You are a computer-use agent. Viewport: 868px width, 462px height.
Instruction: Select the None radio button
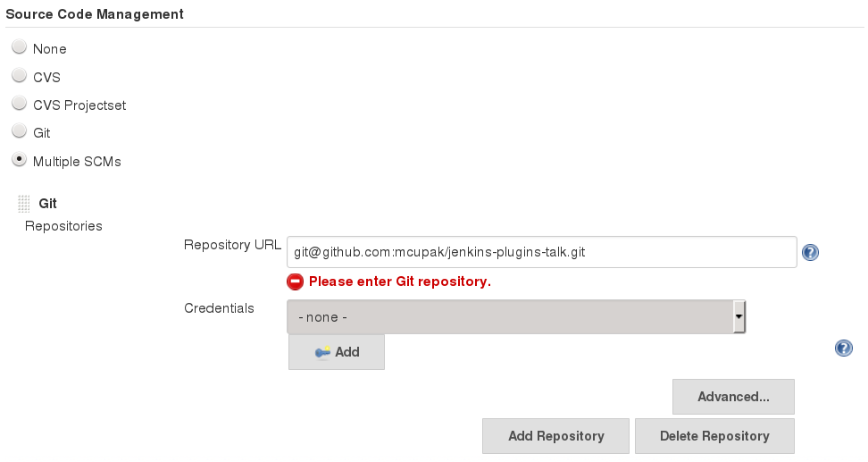pyautogui.click(x=19, y=47)
